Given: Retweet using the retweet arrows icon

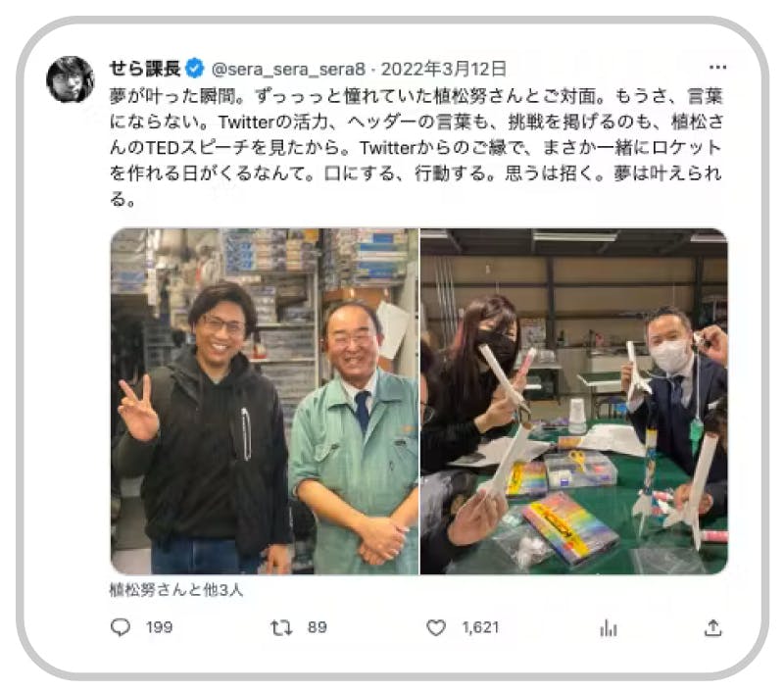Looking at the screenshot, I should click(281, 627).
